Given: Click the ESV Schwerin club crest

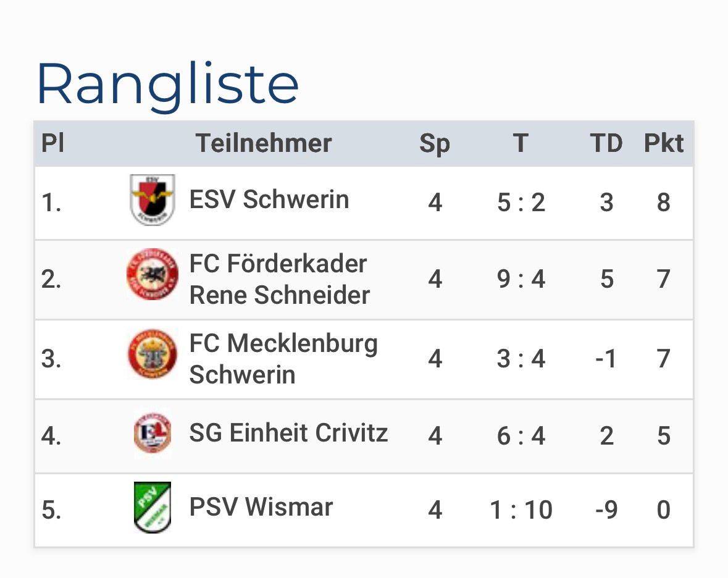Looking at the screenshot, I should pyautogui.click(x=153, y=200).
